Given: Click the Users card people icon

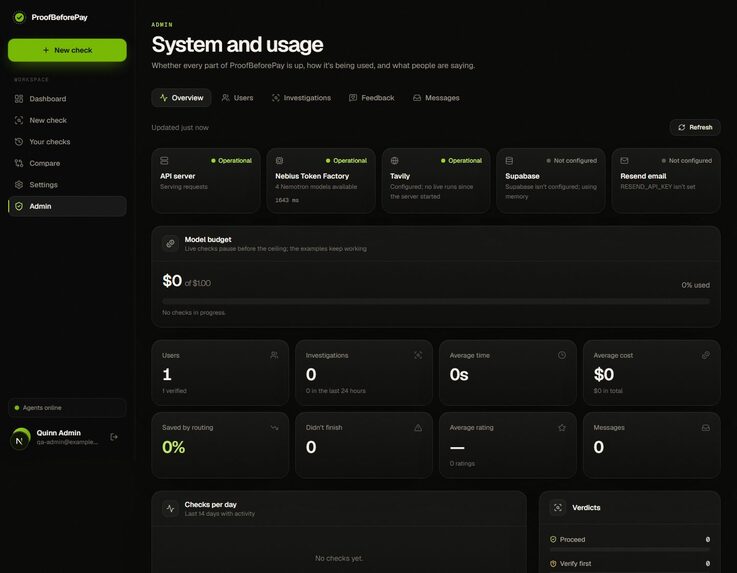Looking at the screenshot, I should [x=274, y=355].
